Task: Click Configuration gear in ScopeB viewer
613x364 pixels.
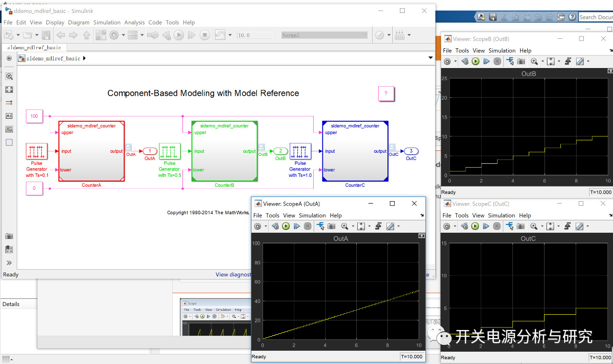Action: (447, 61)
